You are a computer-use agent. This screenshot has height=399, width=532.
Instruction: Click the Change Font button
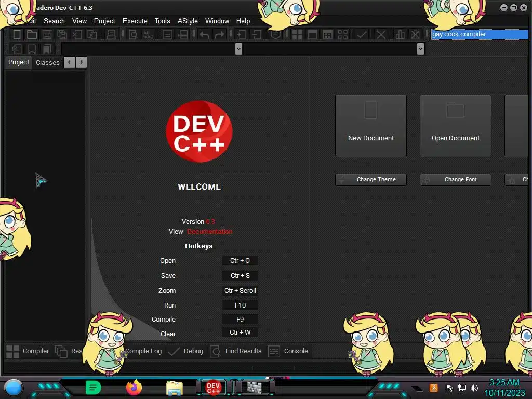tap(456, 179)
